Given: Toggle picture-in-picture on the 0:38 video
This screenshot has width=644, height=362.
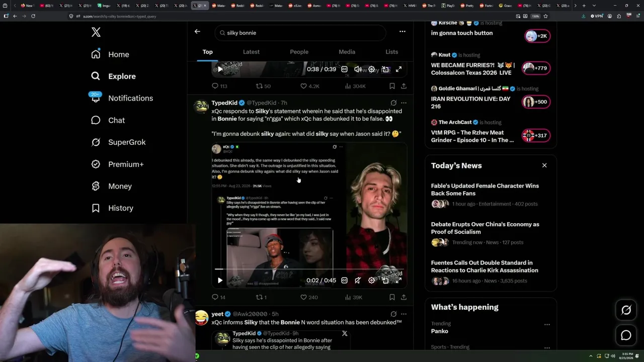Looking at the screenshot, I should point(385,69).
